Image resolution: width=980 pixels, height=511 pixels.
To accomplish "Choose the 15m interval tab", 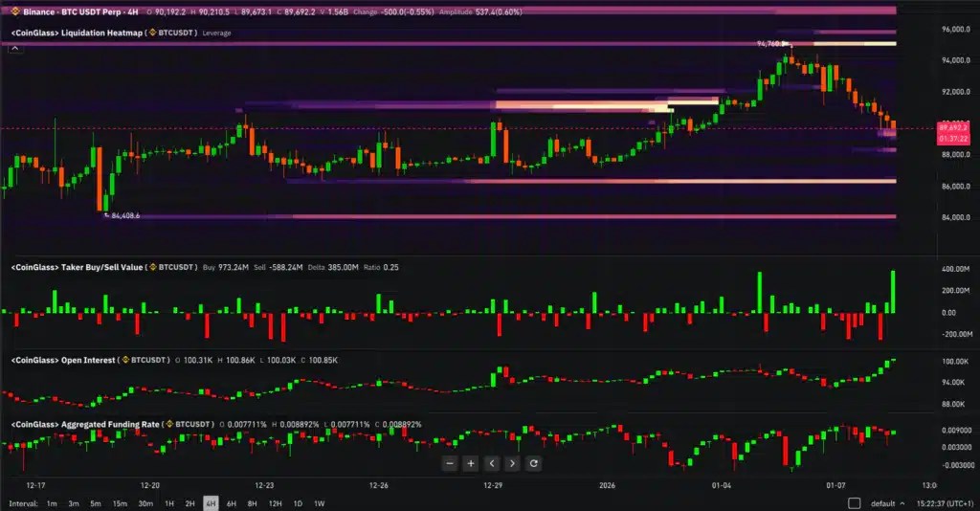I will (120, 503).
